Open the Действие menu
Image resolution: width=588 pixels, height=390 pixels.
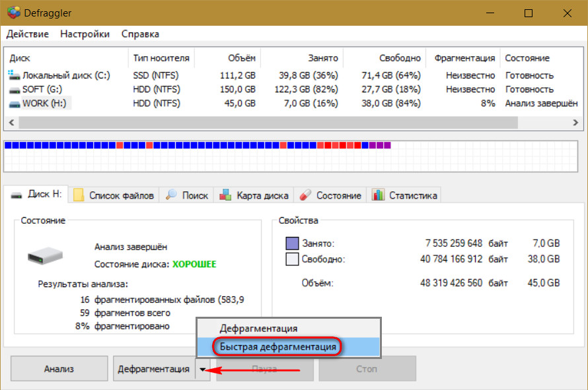coord(28,34)
